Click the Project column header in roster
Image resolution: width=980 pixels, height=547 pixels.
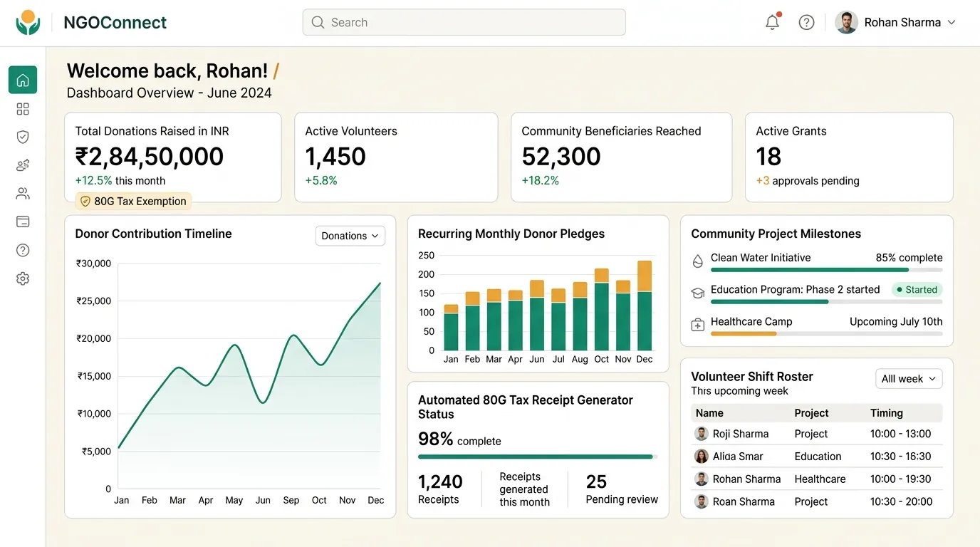811,413
